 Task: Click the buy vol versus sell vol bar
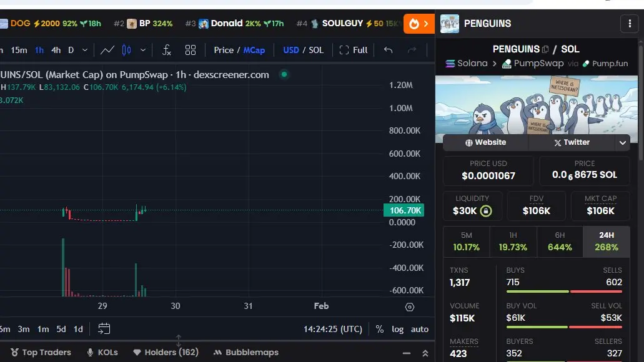pyautogui.click(x=564, y=327)
